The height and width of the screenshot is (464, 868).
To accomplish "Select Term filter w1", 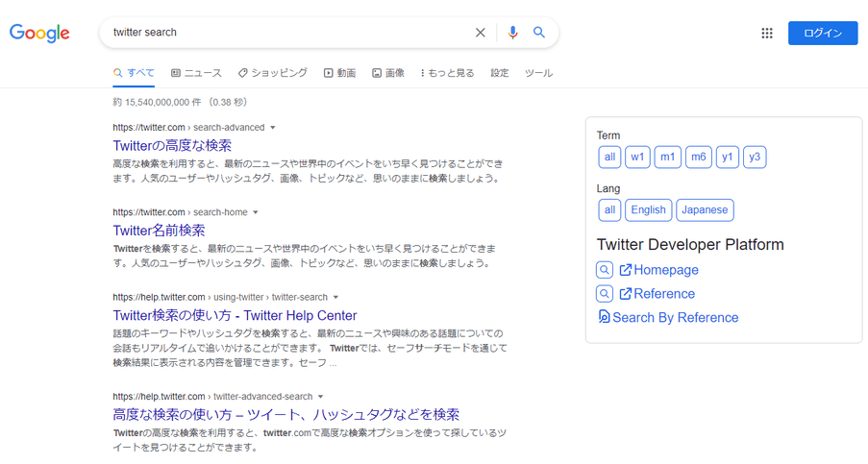I will click(x=637, y=157).
